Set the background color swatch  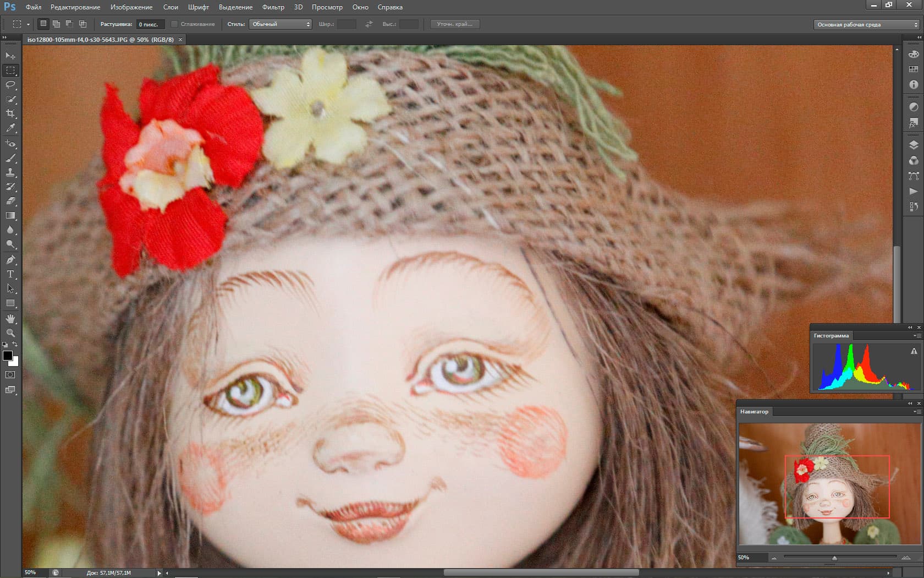(15, 362)
